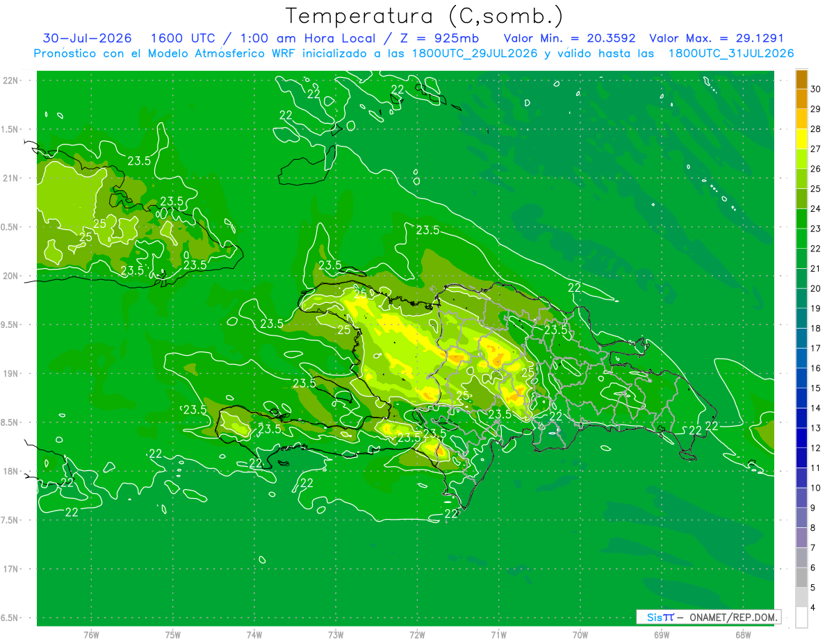The height and width of the screenshot is (644, 834).
Task: Click the "21N" latitude axis label
Action: [x=12, y=178]
